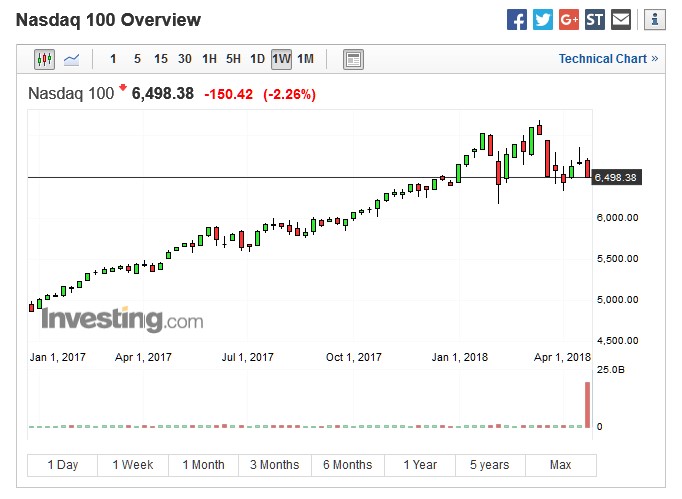The width and height of the screenshot is (682, 499).
Task: Select 5 minute interval
Action: pyautogui.click(x=137, y=59)
